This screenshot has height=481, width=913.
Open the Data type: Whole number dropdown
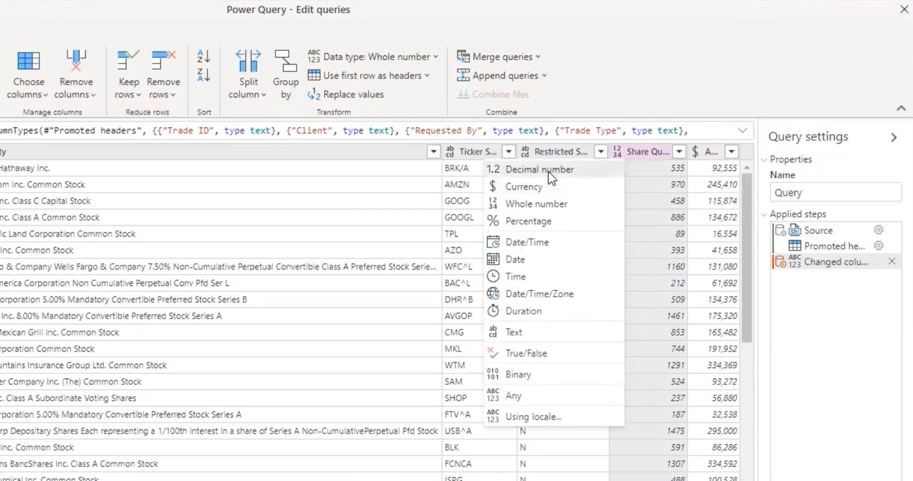373,56
